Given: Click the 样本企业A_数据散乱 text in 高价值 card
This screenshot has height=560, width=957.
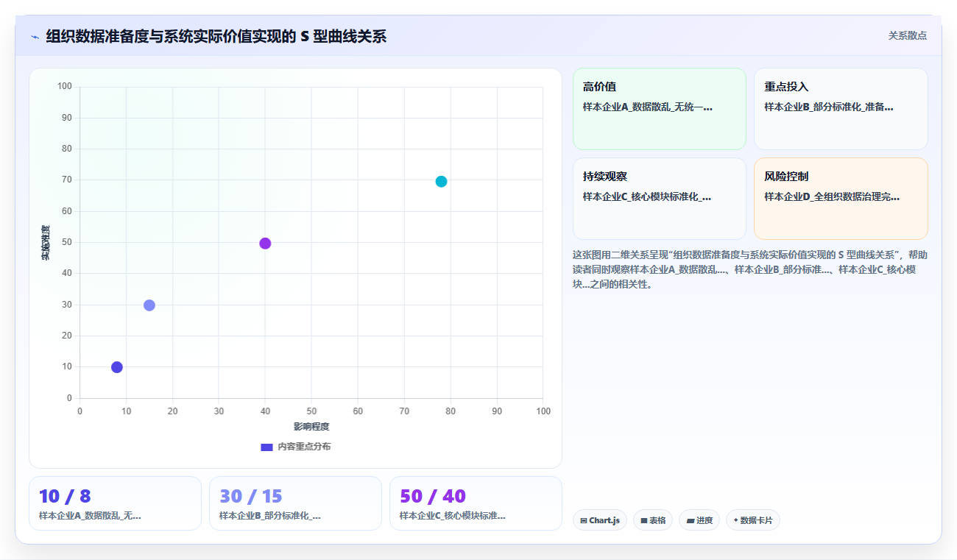Looking at the screenshot, I should coord(648,107).
